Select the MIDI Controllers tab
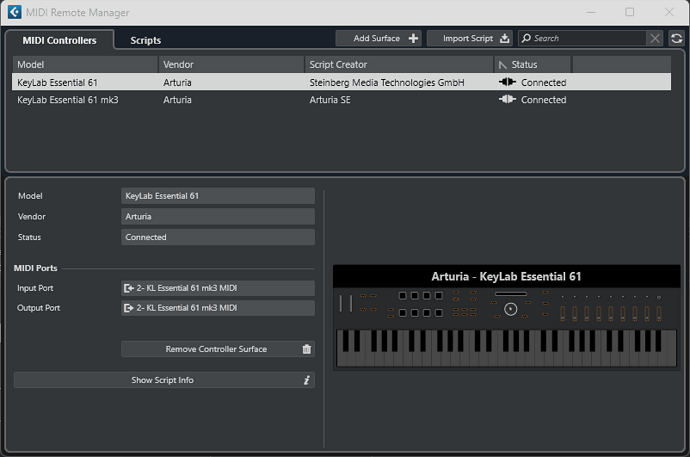Viewport: 690px width, 457px height. pos(59,40)
